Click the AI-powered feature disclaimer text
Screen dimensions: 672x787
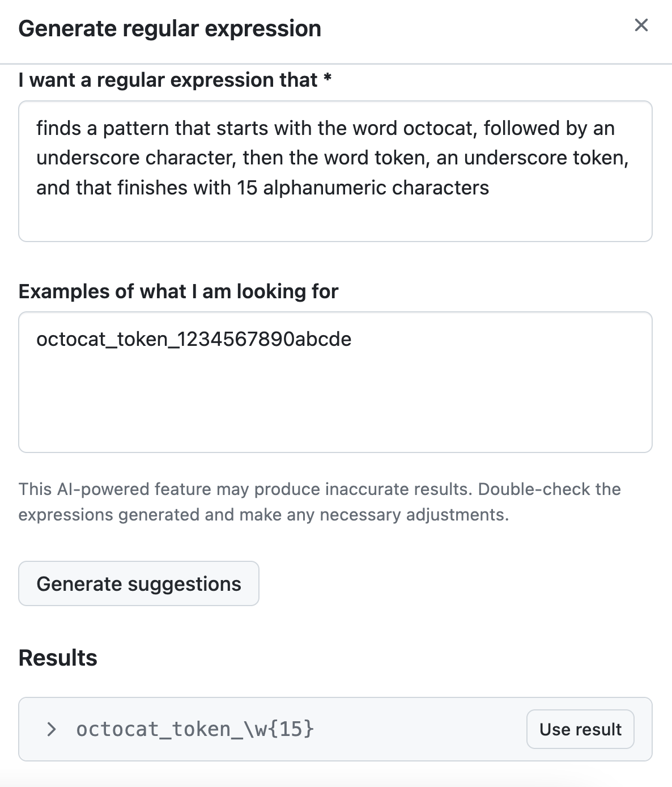coord(320,502)
